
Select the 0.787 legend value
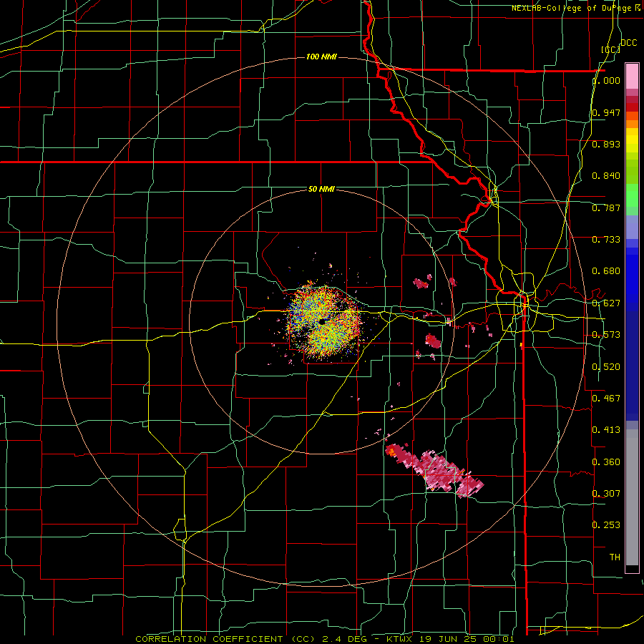click(x=606, y=208)
